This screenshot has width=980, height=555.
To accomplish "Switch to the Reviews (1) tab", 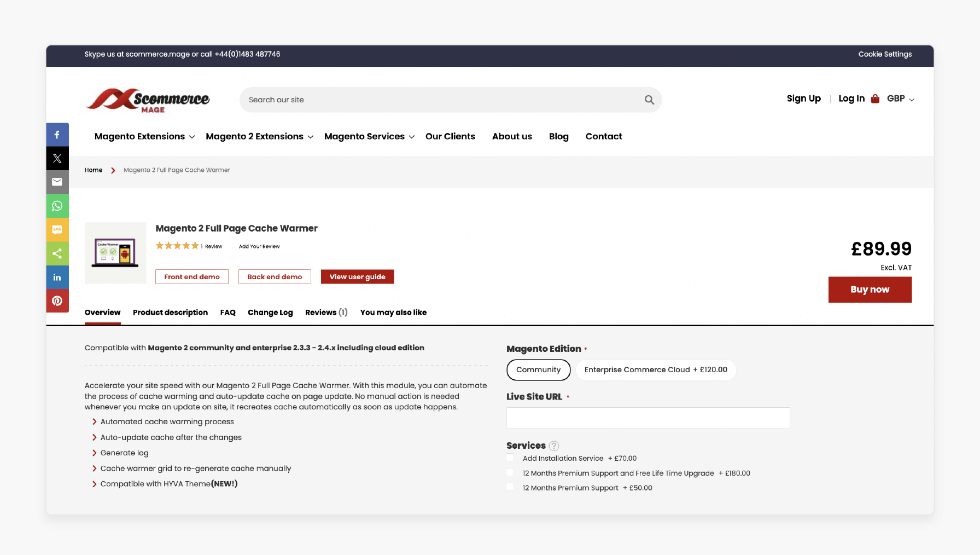I will pyautogui.click(x=326, y=313).
